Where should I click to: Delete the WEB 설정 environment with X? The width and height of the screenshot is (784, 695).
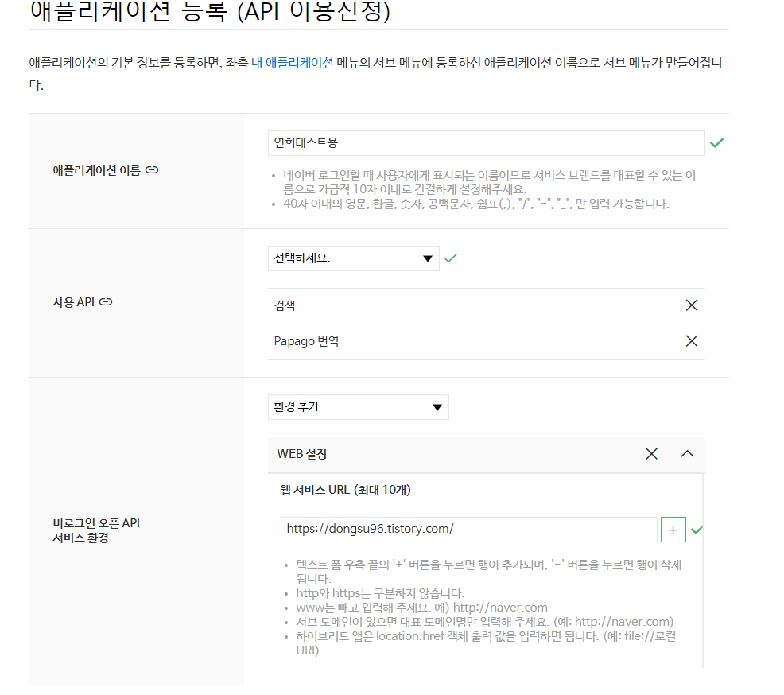[651, 454]
